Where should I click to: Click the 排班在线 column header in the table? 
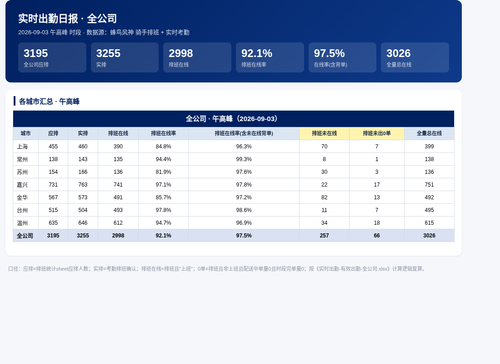[x=118, y=133]
